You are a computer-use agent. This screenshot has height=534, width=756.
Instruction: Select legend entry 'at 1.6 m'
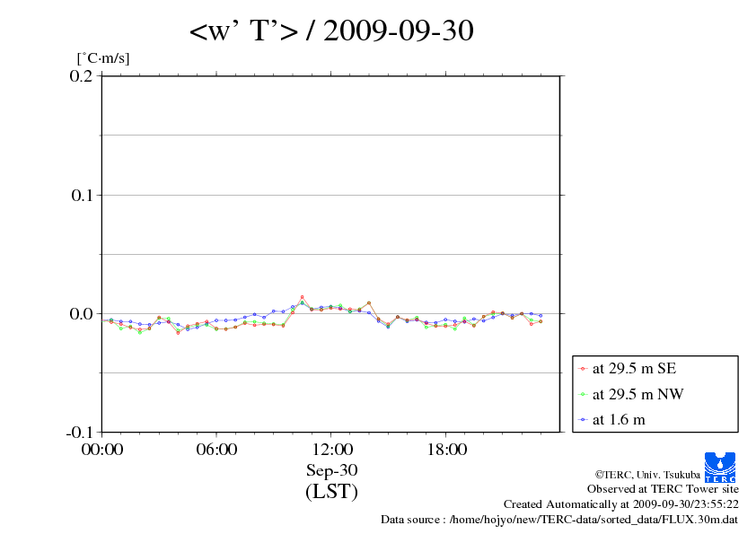[x=619, y=420]
